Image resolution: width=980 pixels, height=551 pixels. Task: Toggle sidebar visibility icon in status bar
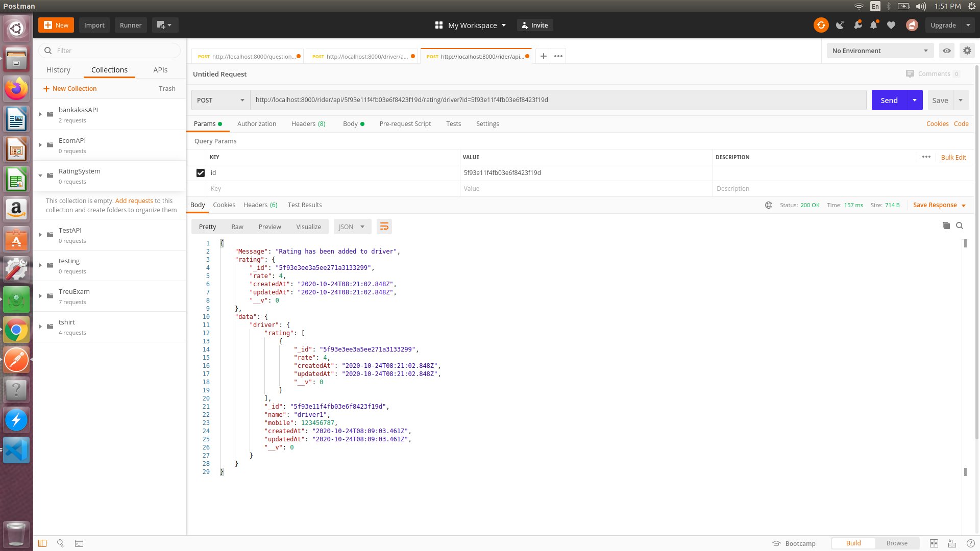[42, 543]
